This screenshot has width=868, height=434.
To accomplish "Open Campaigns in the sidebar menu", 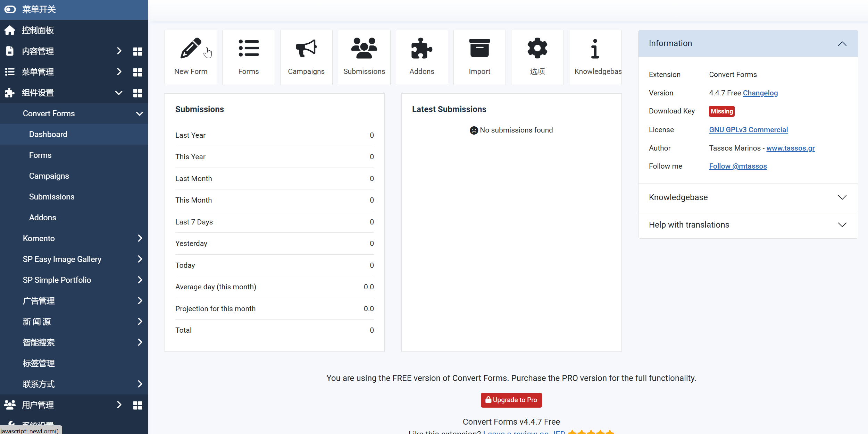I will (x=49, y=176).
